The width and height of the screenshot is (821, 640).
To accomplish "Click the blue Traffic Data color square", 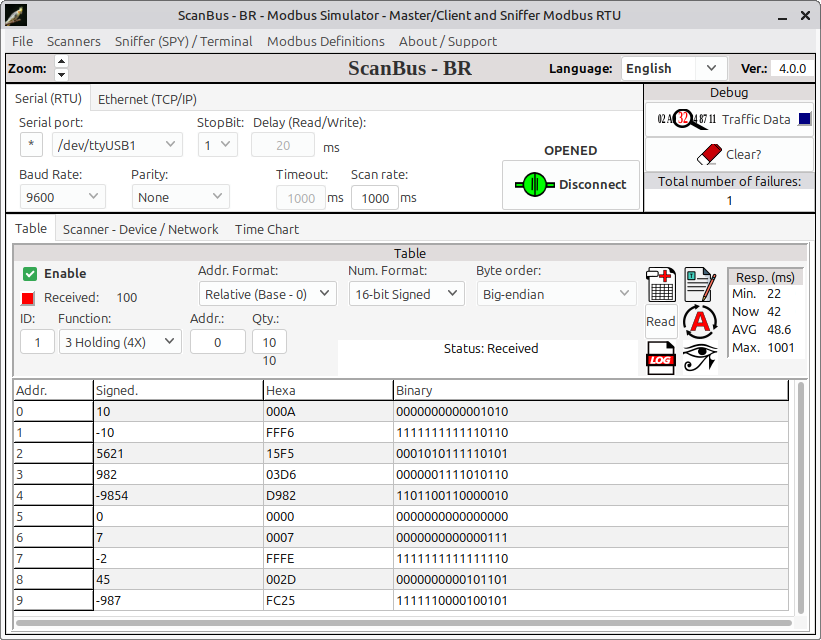I will [x=804, y=119].
